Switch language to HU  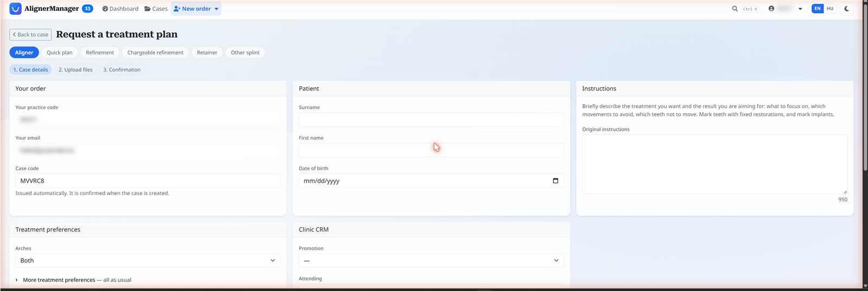pyautogui.click(x=830, y=9)
